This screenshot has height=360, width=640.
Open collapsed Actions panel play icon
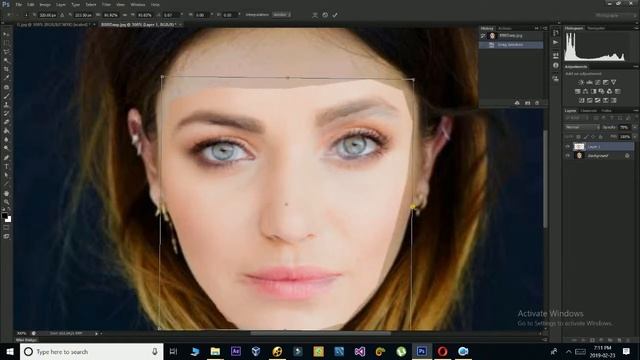tap(556, 42)
